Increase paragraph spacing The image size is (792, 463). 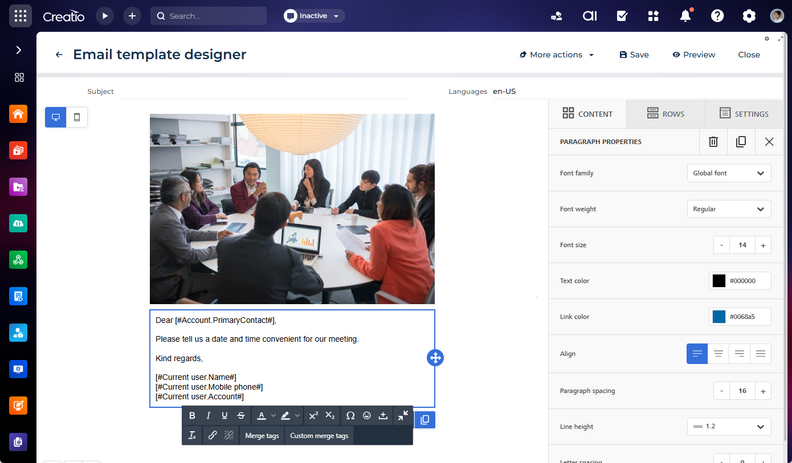click(763, 391)
